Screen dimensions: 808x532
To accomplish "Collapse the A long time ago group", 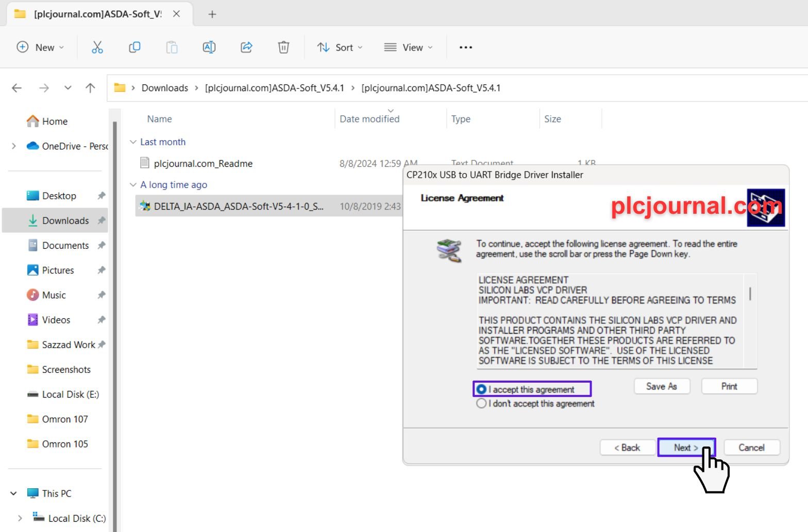I will [x=133, y=184].
